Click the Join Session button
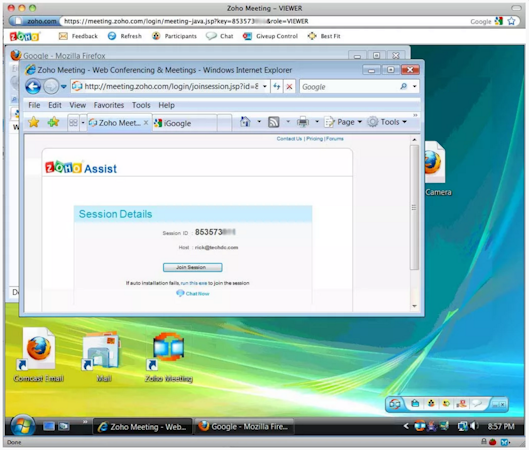The width and height of the screenshot is (529, 450). click(192, 268)
